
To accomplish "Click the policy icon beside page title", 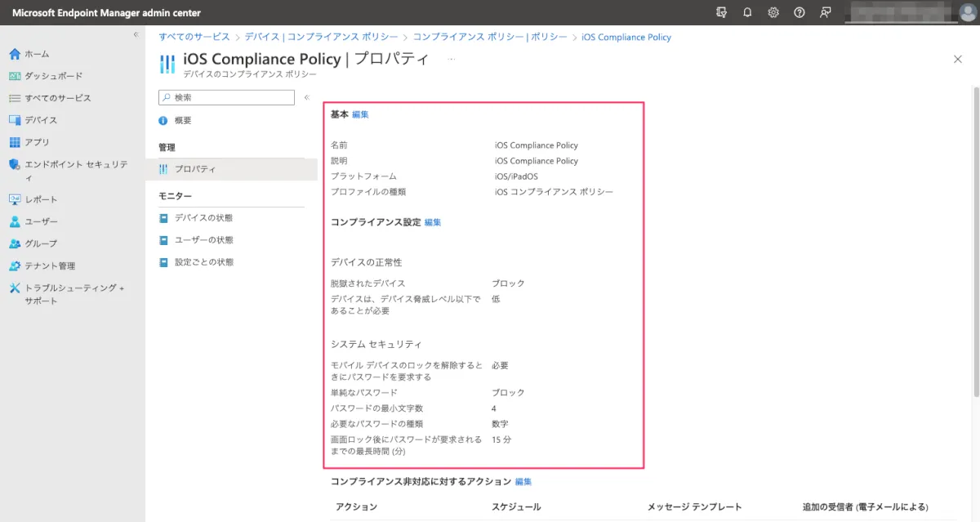I will pyautogui.click(x=167, y=64).
